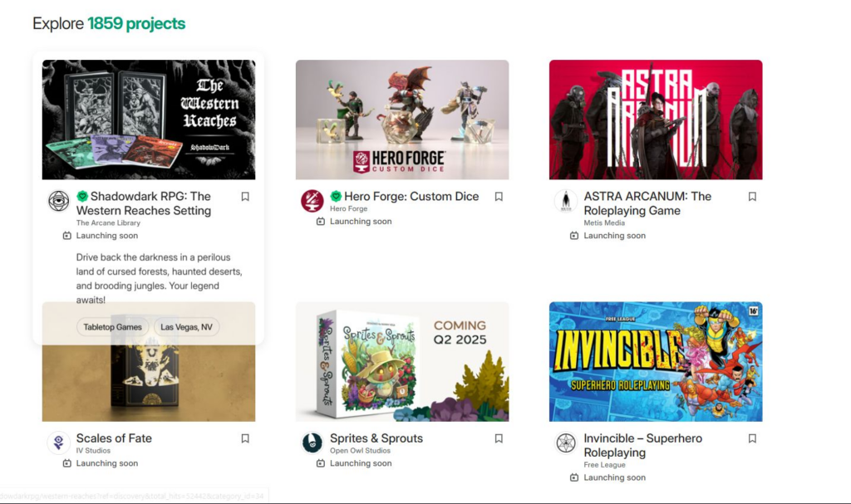This screenshot has height=504, width=851.
Task: Click the Metis Media creator avatar
Action: point(565,201)
